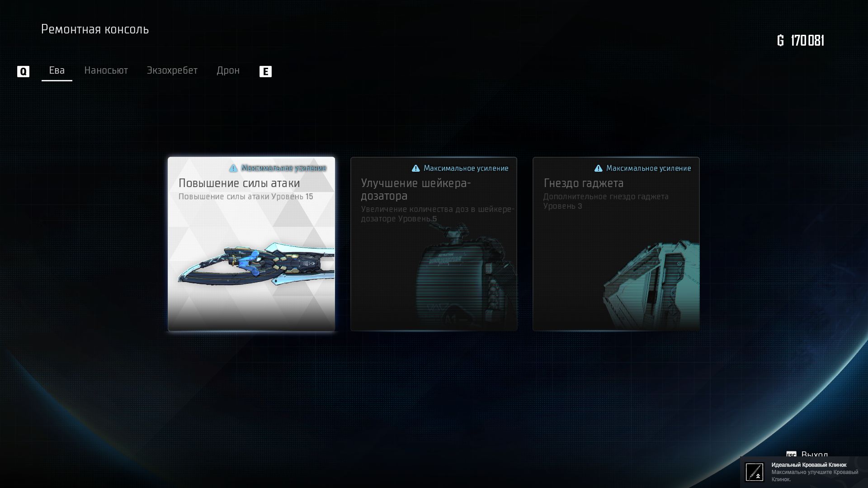Click warning icon on shaker-dispenser card
Viewport: 868px width, 488px height.
(x=416, y=169)
